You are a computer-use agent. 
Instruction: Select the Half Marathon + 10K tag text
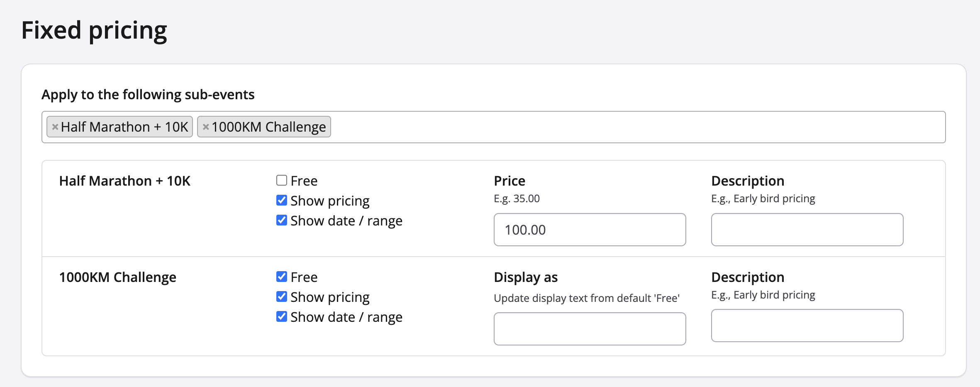(x=124, y=127)
